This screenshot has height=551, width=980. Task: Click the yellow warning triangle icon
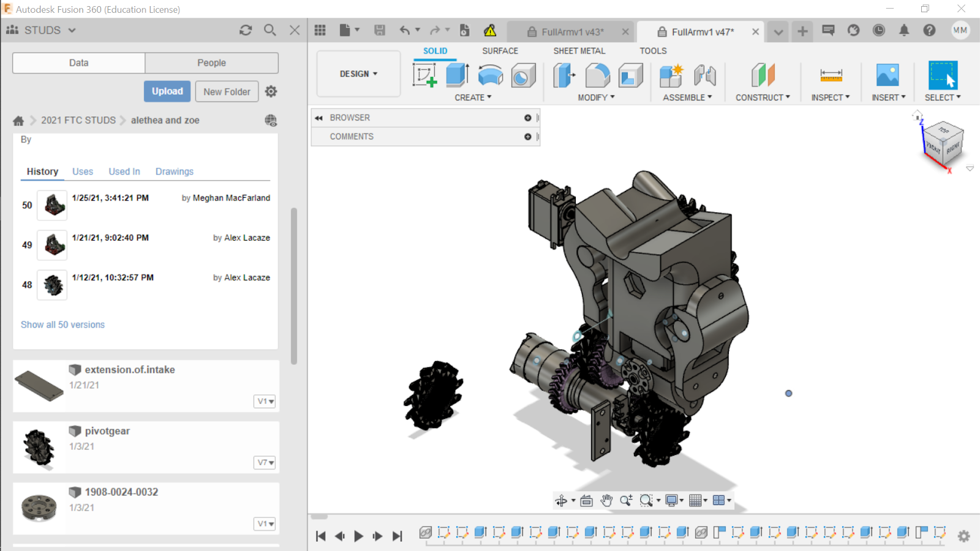490,30
